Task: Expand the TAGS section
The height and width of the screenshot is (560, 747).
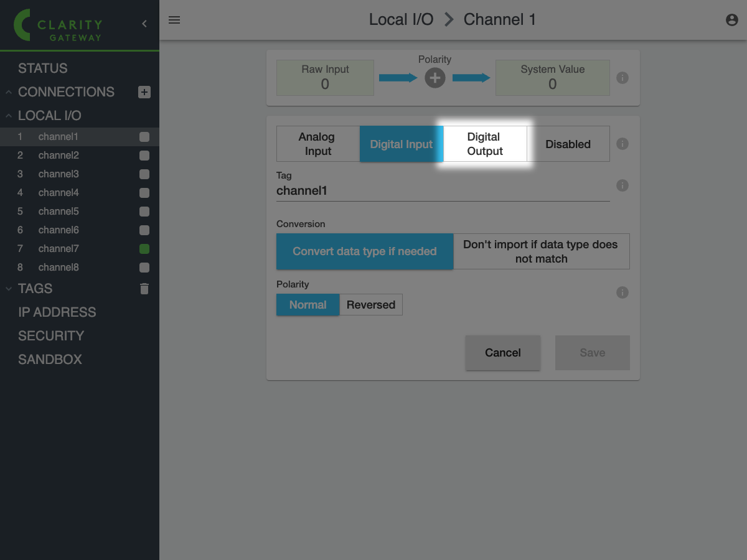Action: (x=9, y=289)
